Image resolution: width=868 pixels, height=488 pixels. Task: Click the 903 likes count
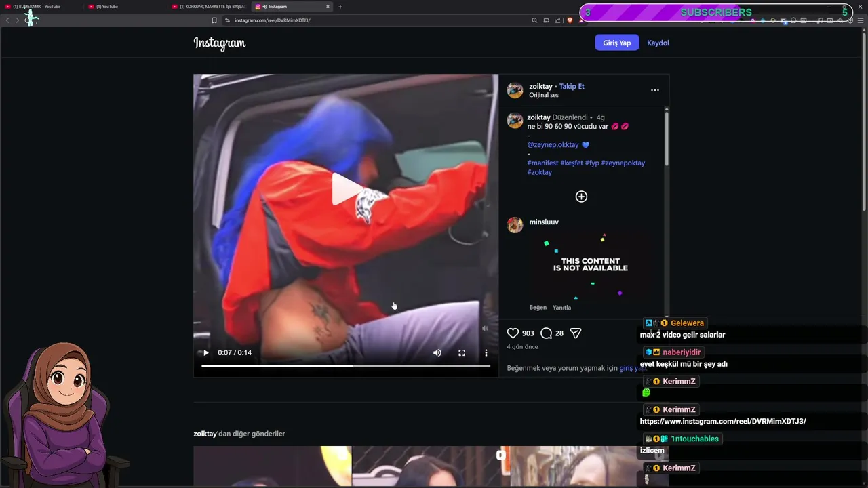[528, 333]
